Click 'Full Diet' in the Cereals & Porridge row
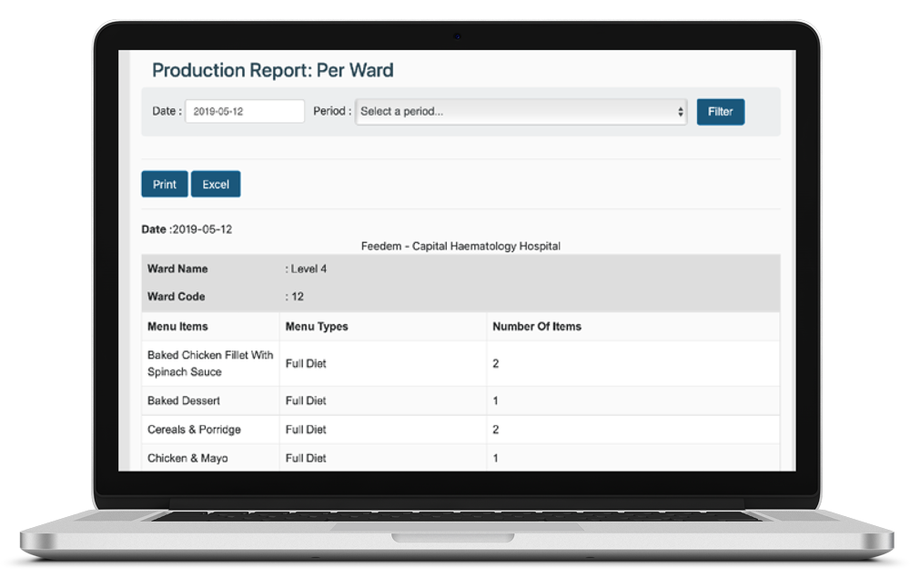The image size is (910, 588). coord(306,430)
